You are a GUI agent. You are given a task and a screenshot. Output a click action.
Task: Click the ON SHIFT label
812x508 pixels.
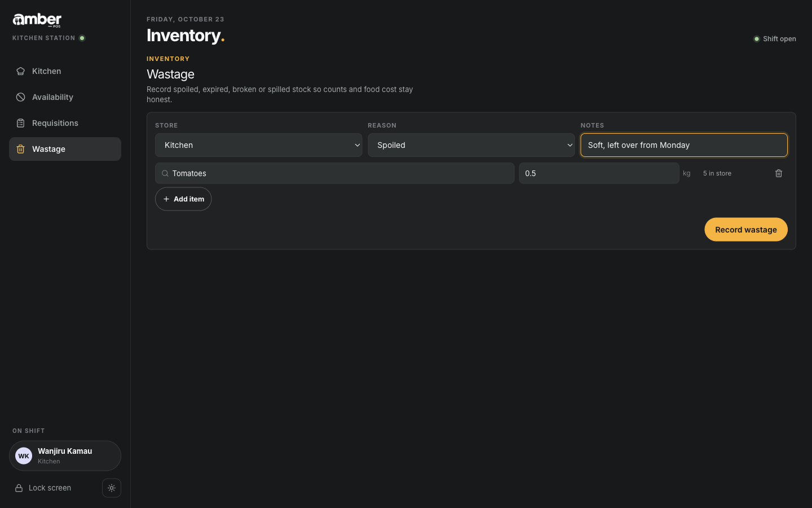(29, 431)
